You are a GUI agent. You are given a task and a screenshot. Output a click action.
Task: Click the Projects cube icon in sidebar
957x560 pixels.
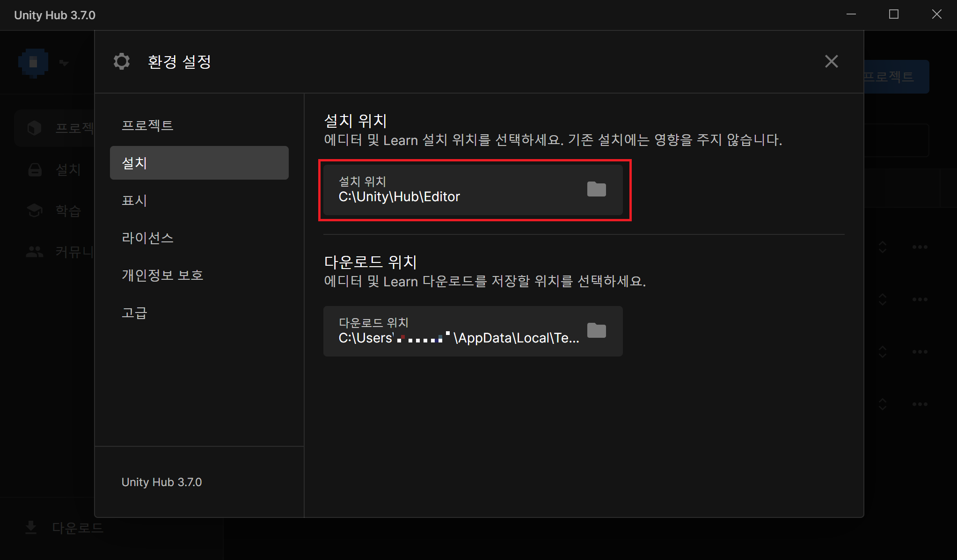coord(35,128)
